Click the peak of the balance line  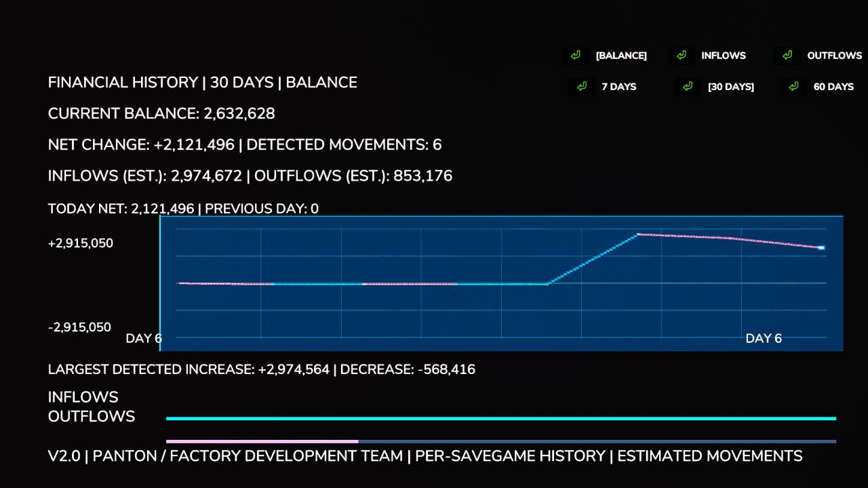click(637, 235)
